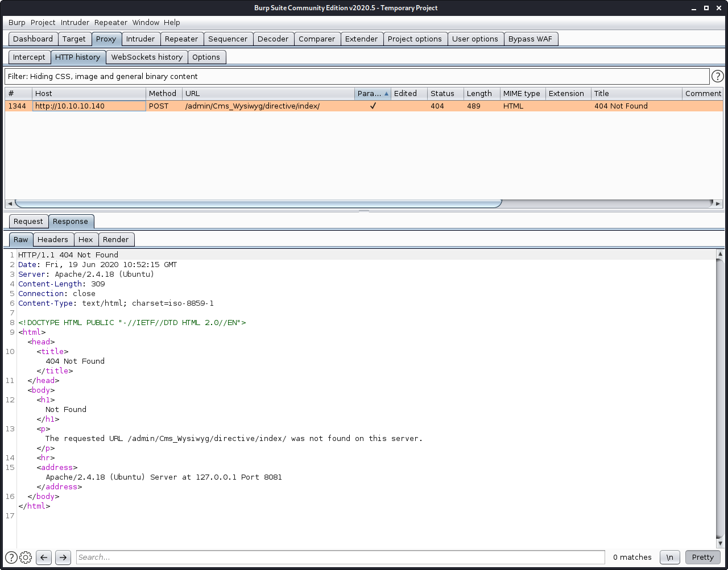Image resolution: width=728 pixels, height=570 pixels.
Task: Open the proxy Options sub-tab
Action: coord(206,57)
